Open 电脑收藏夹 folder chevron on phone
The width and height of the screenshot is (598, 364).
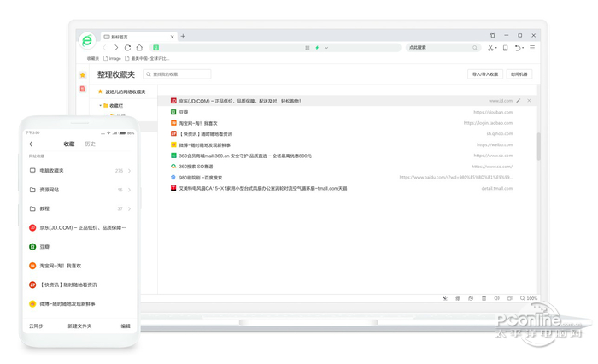(130, 171)
